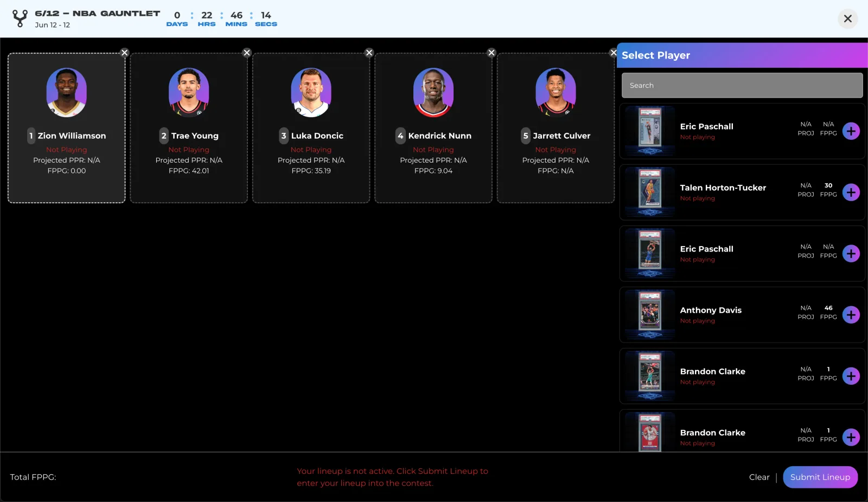The width and height of the screenshot is (868, 502).
Task: Click the gauntlet bracket icon
Action: (20, 18)
